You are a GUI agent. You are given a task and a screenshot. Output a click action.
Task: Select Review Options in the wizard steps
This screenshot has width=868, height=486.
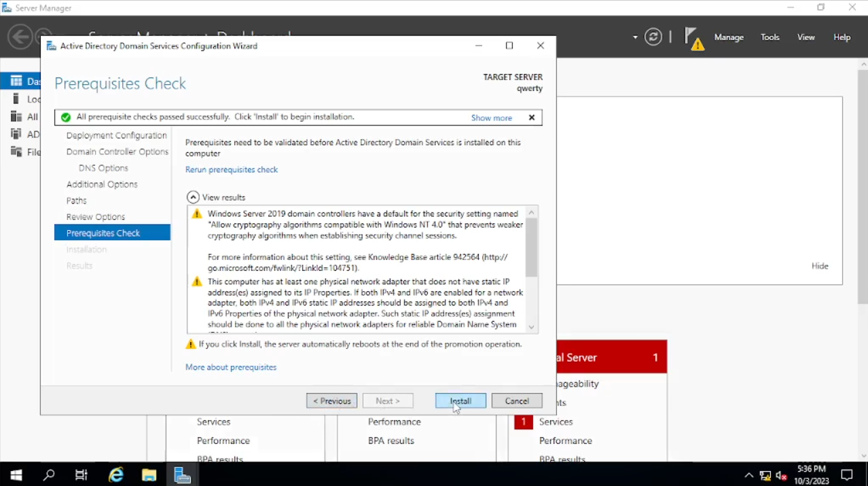coord(96,217)
